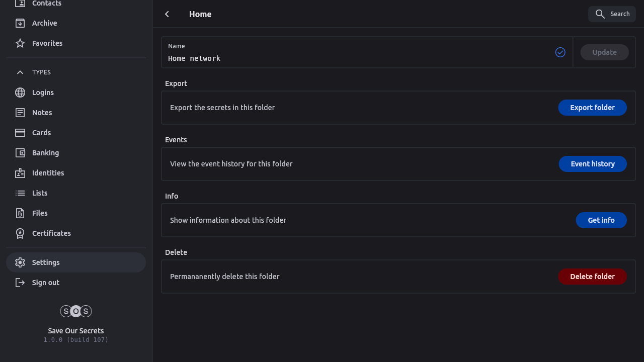
Task: Click the Identities badge icon
Action: 20,173
